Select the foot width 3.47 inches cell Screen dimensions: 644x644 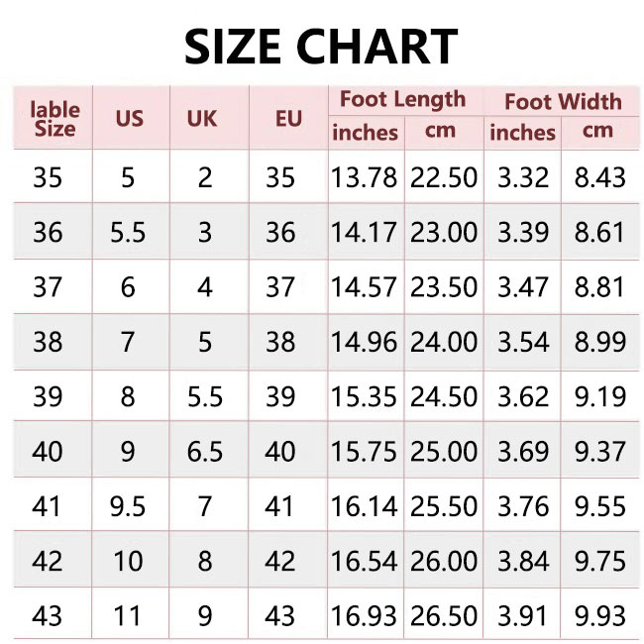[x=523, y=287]
